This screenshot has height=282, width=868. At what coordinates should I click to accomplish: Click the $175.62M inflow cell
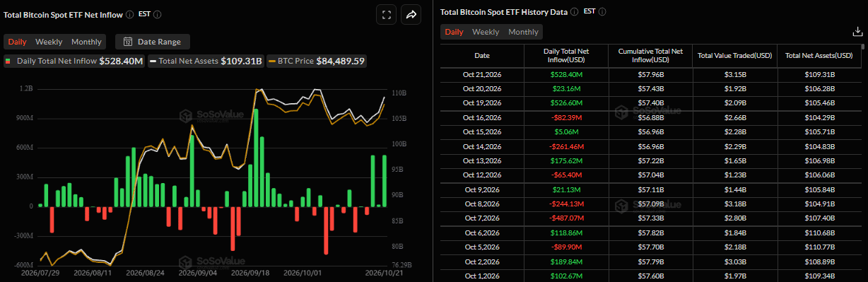coord(566,160)
